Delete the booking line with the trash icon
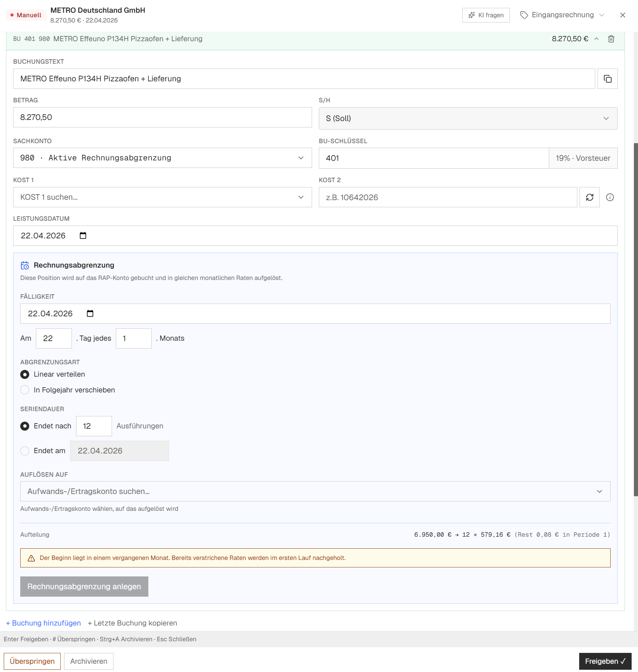The width and height of the screenshot is (638, 672). point(611,39)
